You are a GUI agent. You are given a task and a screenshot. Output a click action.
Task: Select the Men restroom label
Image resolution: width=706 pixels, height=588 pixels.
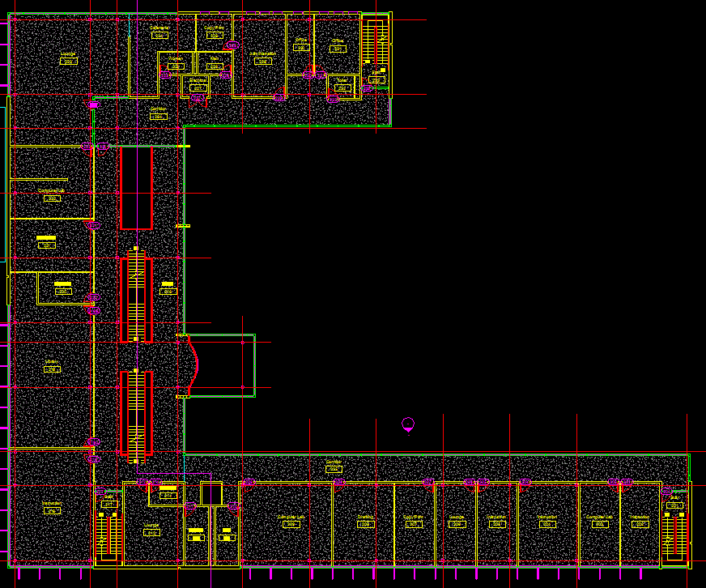click(x=215, y=58)
